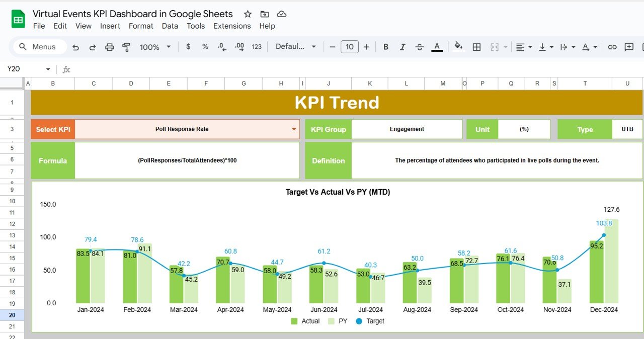
Task: Click the Dec-2024 Actual bar
Action: click(x=597, y=272)
